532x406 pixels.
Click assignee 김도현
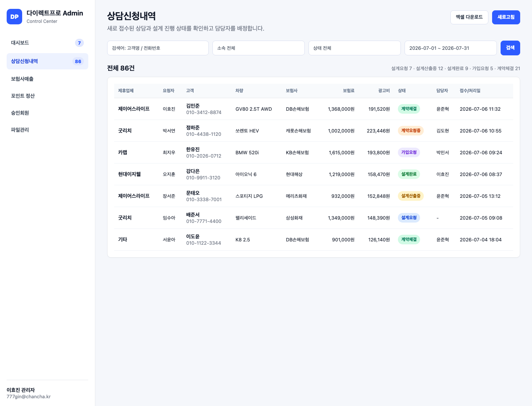(x=443, y=131)
